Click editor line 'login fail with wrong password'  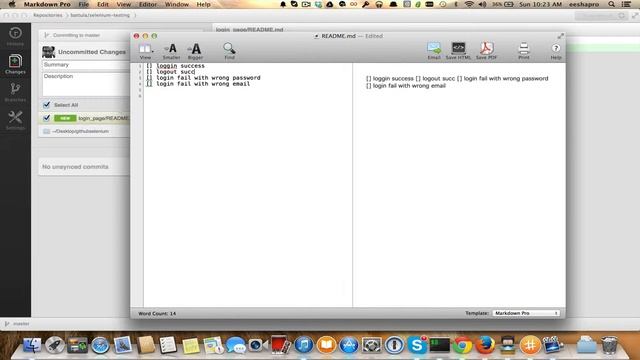pyautogui.click(x=203, y=78)
